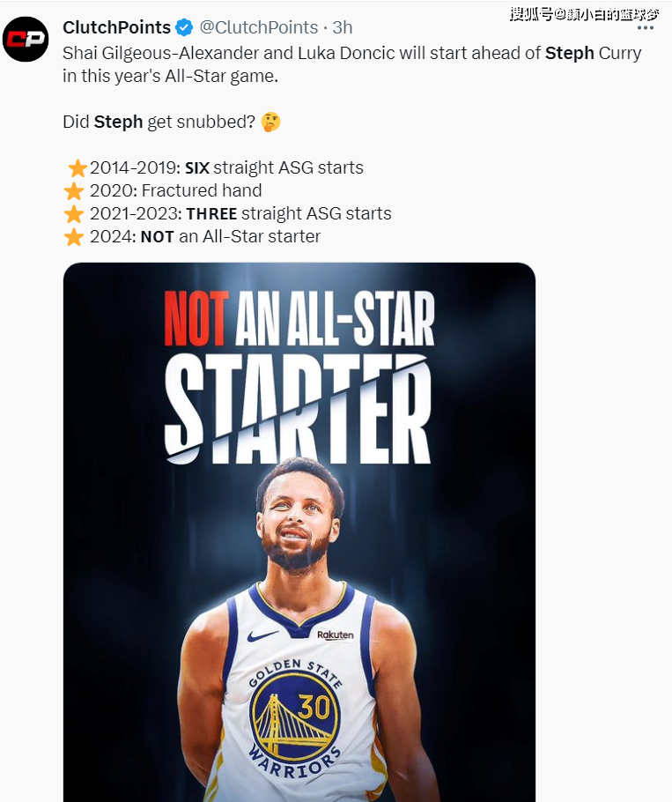This screenshot has height=802, width=672.
Task: Click the Nike swoosh on jersey
Action: pyautogui.click(x=262, y=636)
